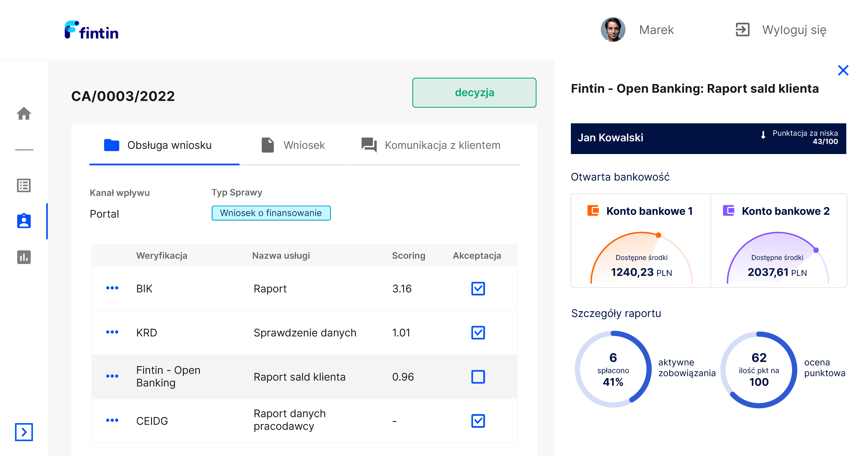Image resolution: width=868 pixels, height=456 pixels.
Task: Open the three-dot menu for Fintin Open Banking row
Action: [112, 376]
